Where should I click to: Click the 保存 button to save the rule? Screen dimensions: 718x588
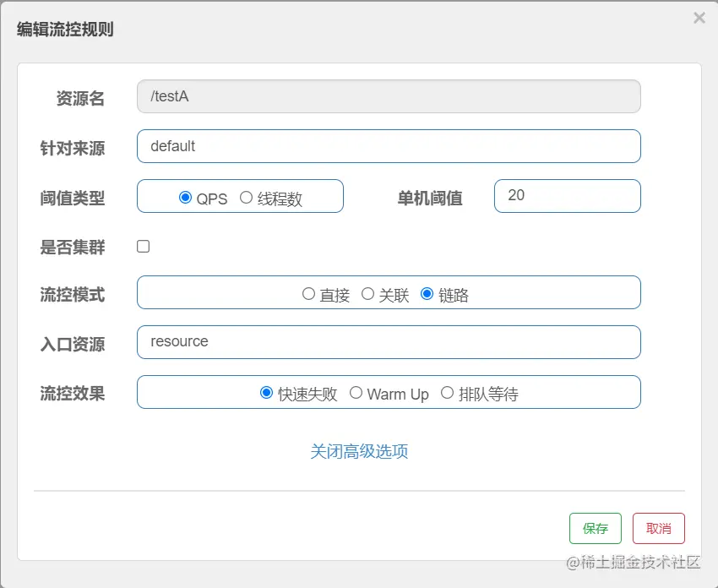[596, 529]
